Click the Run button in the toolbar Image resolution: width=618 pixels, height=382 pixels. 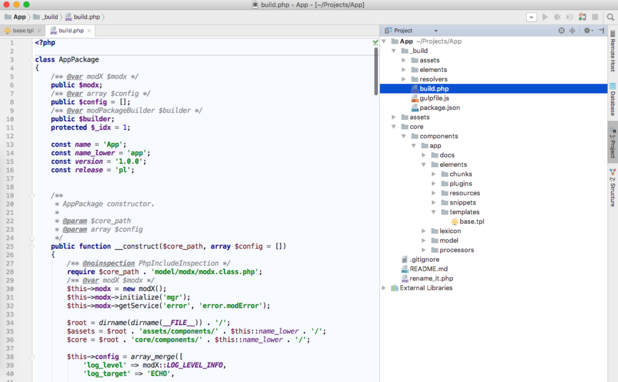tap(545, 17)
